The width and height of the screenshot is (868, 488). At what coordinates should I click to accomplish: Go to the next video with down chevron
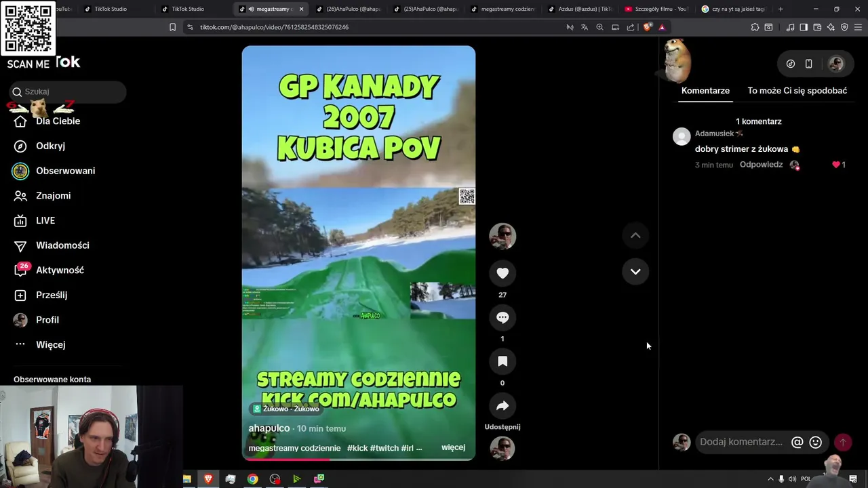click(x=635, y=272)
